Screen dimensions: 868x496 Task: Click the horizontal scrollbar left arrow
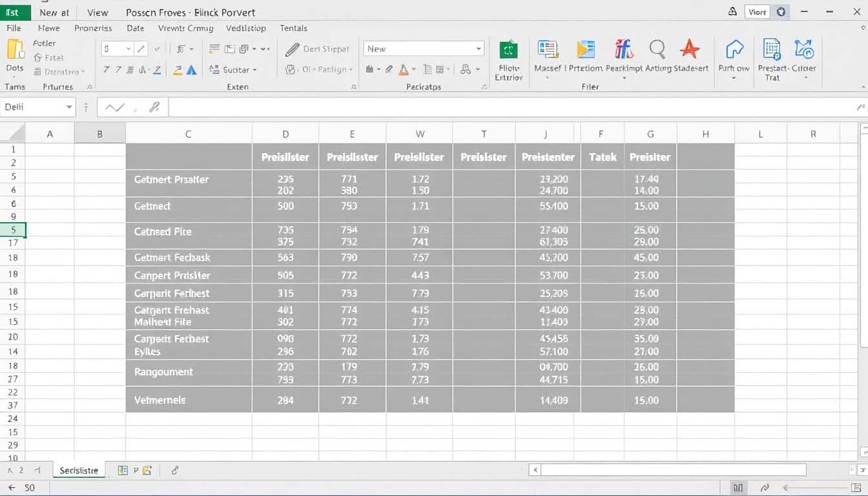click(534, 470)
